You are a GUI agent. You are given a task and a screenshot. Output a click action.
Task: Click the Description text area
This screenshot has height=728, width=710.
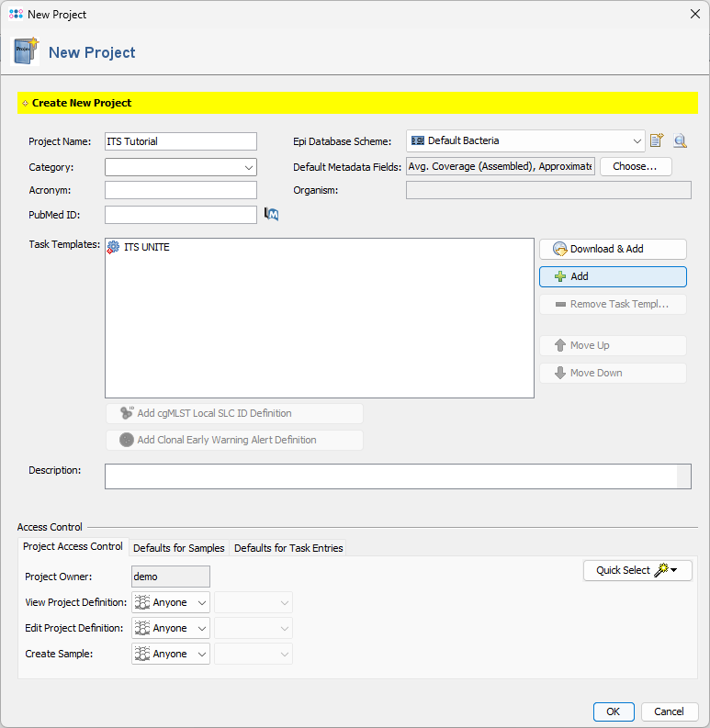coord(390,476)
